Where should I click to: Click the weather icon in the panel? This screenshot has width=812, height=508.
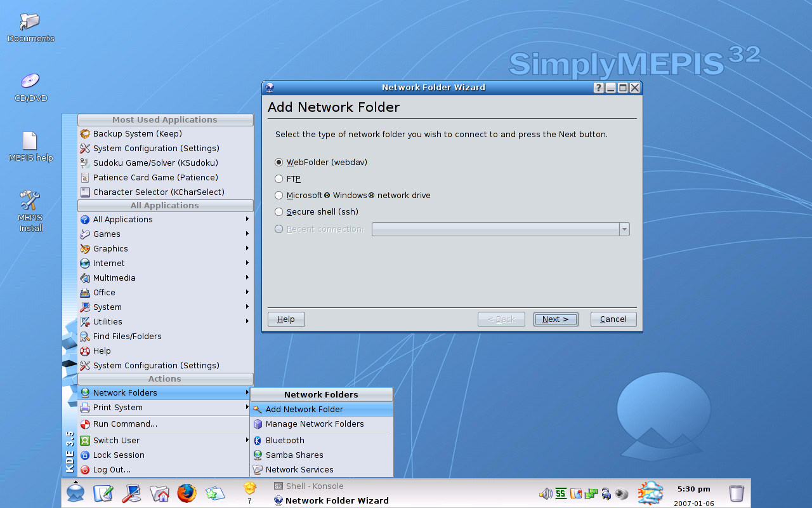(x=651, y=493)
